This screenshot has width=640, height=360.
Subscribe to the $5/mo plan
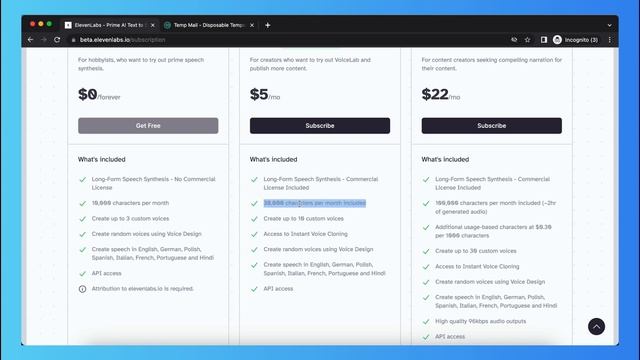point(320,126)
